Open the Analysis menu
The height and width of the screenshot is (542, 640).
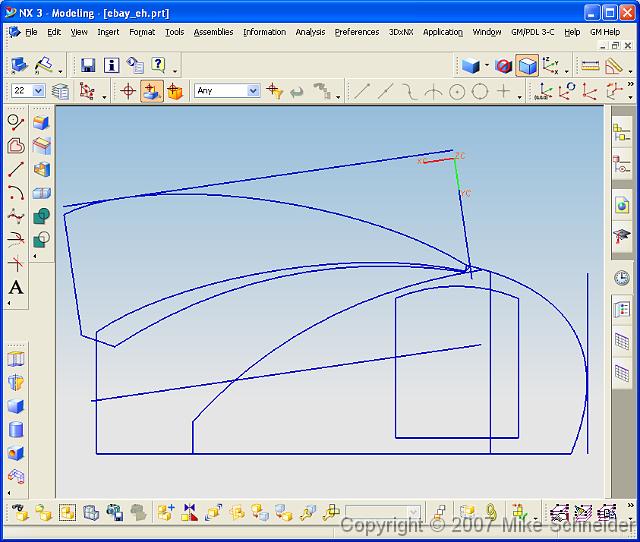(x=310, y=32)
